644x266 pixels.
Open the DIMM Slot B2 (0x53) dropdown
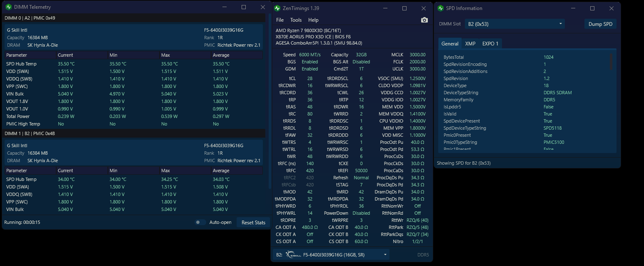click(x=514, y=24)
